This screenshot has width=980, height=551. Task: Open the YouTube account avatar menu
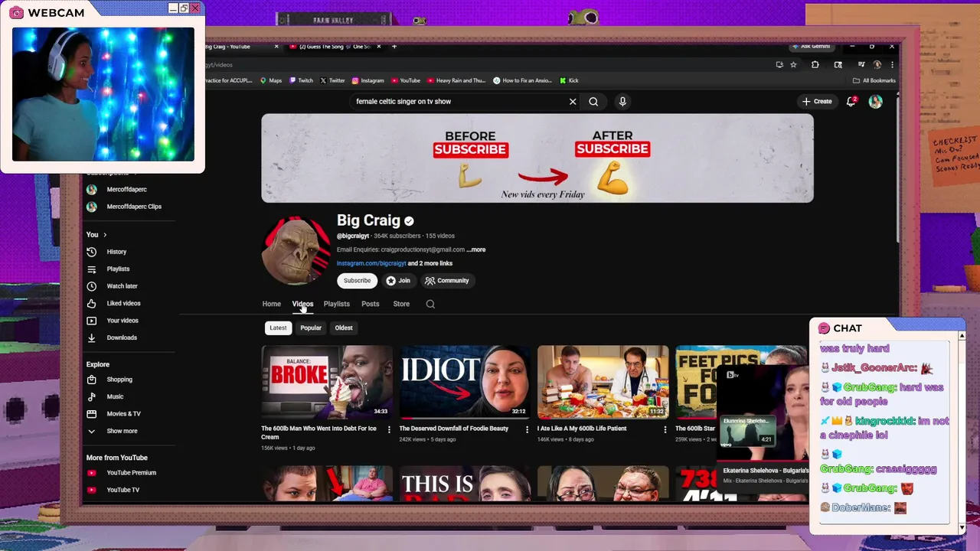875,101
